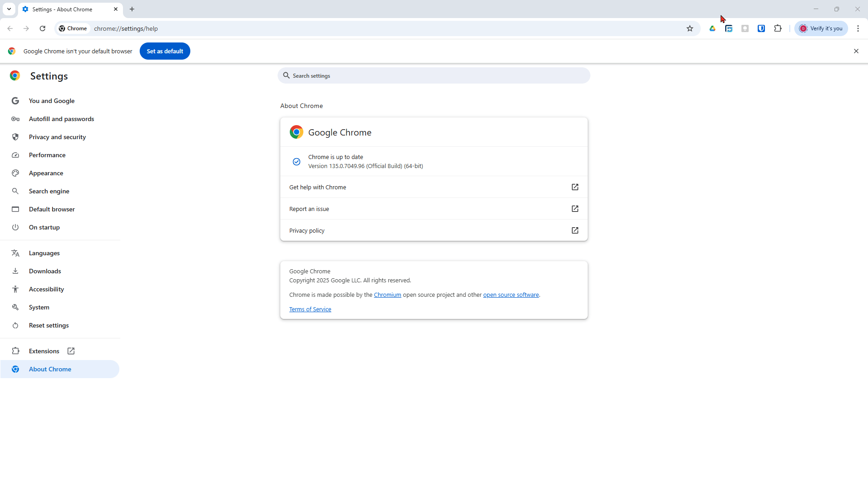Click the wrench icon for System
This screenshot has width=868, height=487.
15,307
